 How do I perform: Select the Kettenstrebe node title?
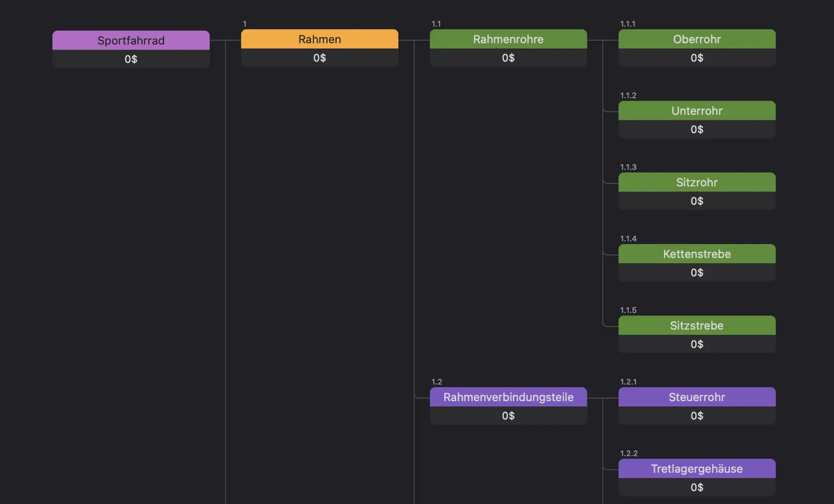coord(697,254)
